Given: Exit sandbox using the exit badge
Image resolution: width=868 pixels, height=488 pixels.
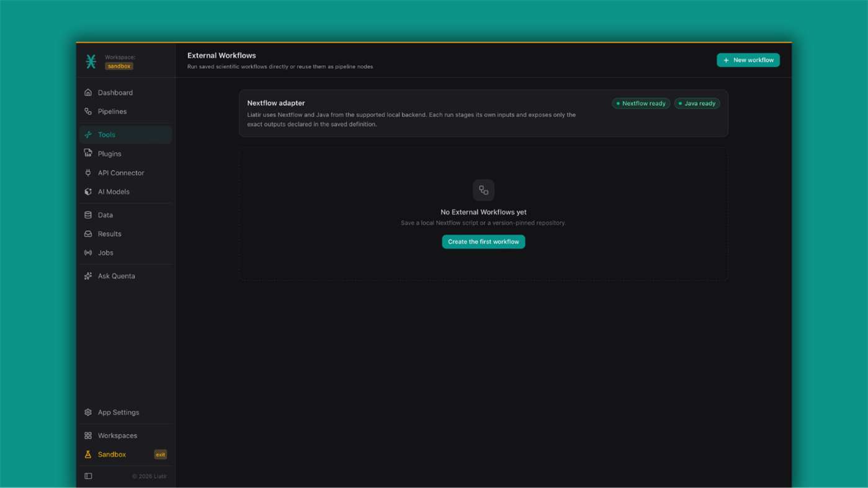Looking at the screenshot, I should [161, 455].
